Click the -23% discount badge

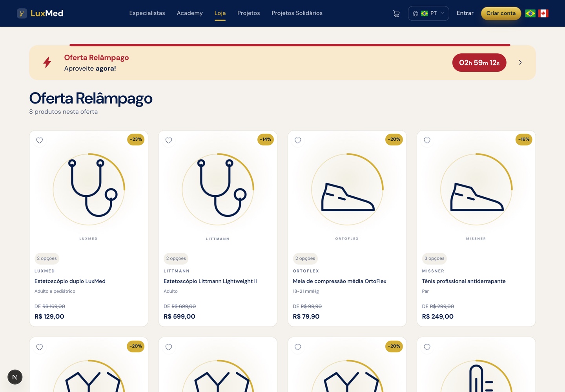tap(136, 139)
